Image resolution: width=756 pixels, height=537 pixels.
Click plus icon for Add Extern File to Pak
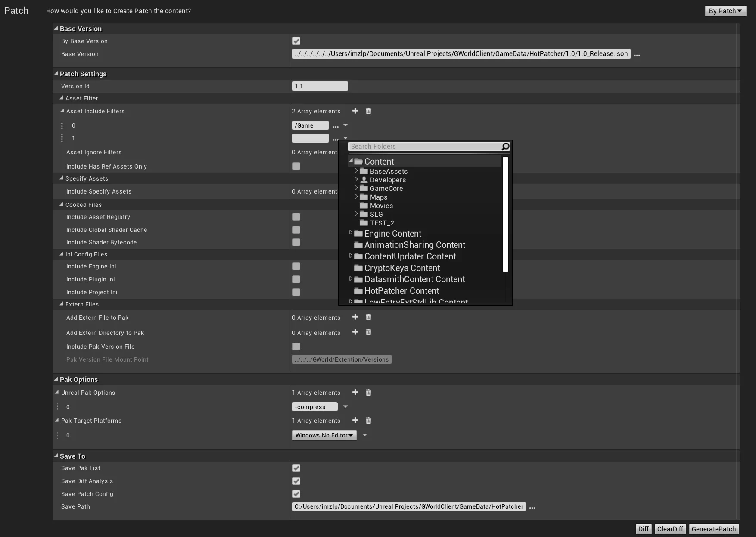tap(355, 317)
